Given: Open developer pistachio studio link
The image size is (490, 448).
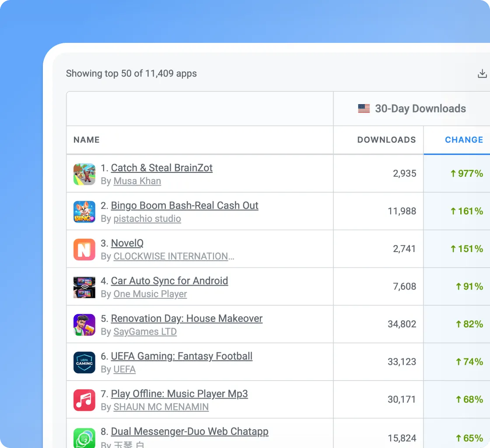Looking at the screenshot, I should point(147,219).
